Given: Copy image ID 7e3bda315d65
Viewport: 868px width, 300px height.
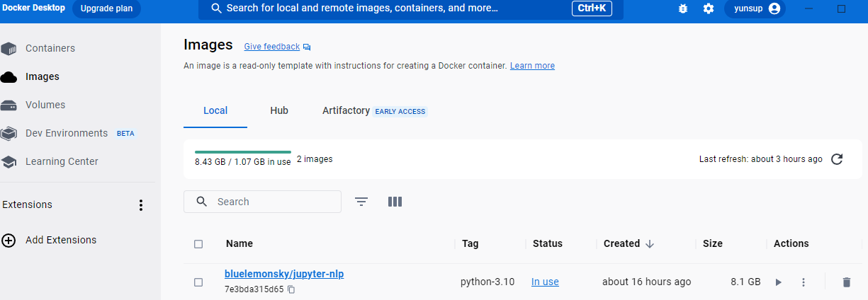Looking at the screenshot, I should click(x=291, y=289).
